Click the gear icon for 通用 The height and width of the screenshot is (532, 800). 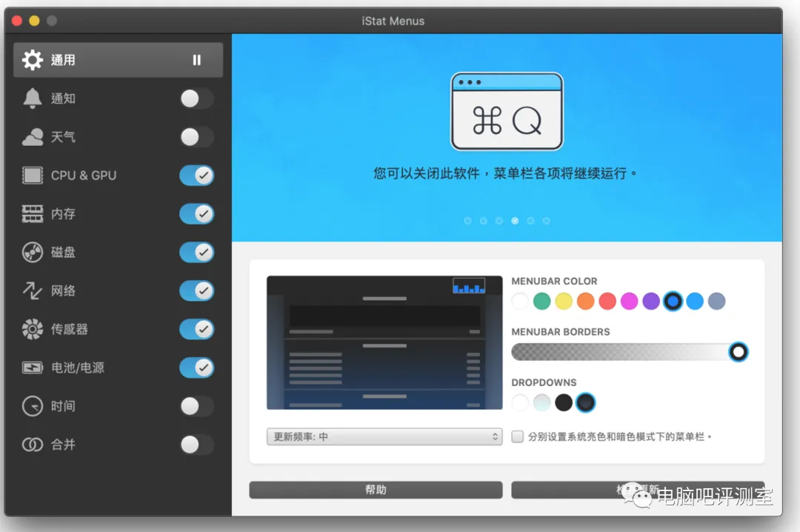[32, 60]
